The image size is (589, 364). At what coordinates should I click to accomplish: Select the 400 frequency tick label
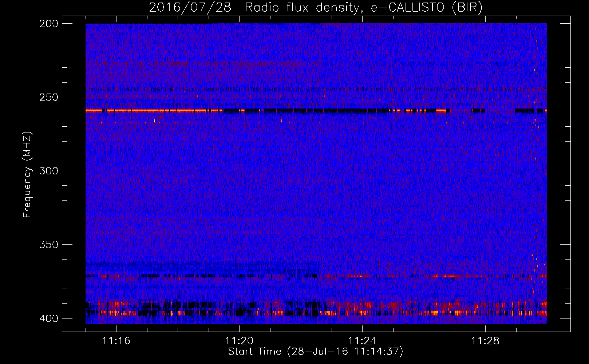pyautogui.click(x=48, y=318)
